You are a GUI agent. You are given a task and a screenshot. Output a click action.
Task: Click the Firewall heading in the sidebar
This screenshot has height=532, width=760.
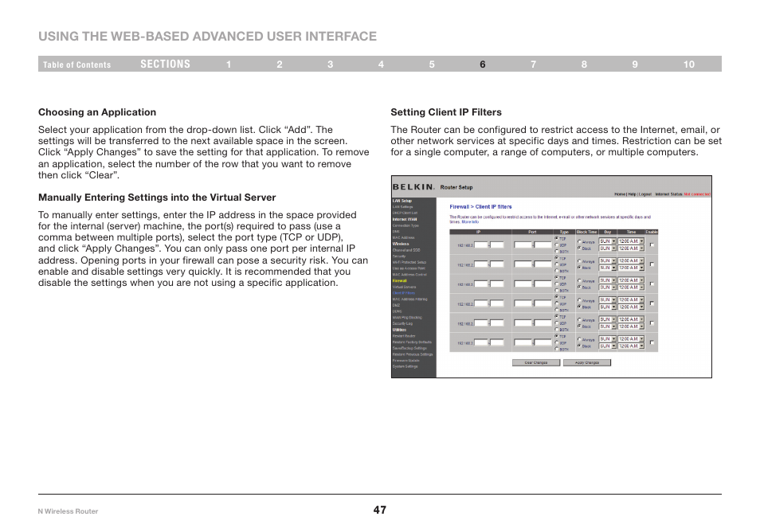point(400,280)
